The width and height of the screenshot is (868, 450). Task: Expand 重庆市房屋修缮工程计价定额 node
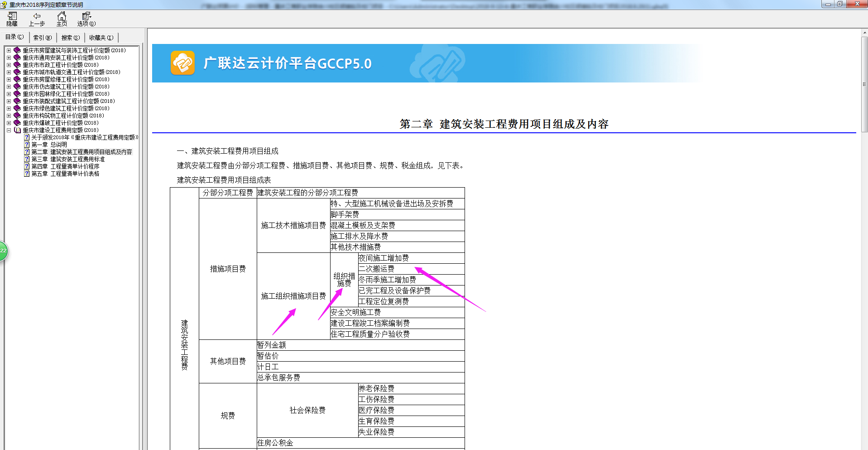(9, 79)
